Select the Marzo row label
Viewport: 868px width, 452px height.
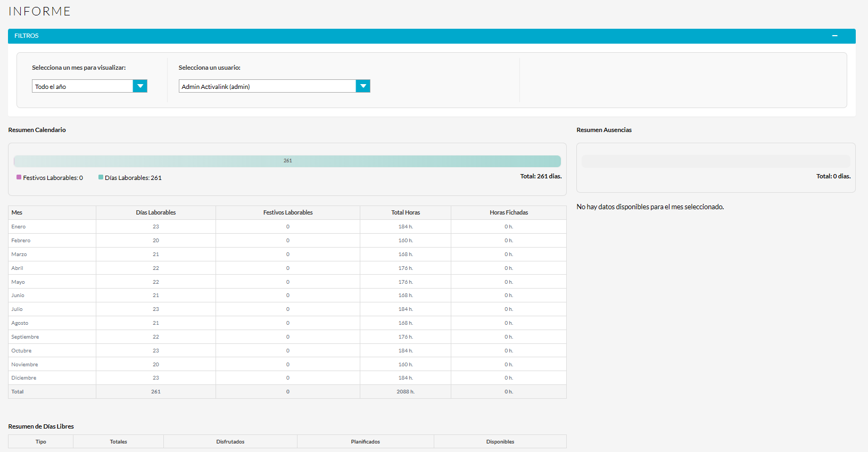[x=19, y=254]
